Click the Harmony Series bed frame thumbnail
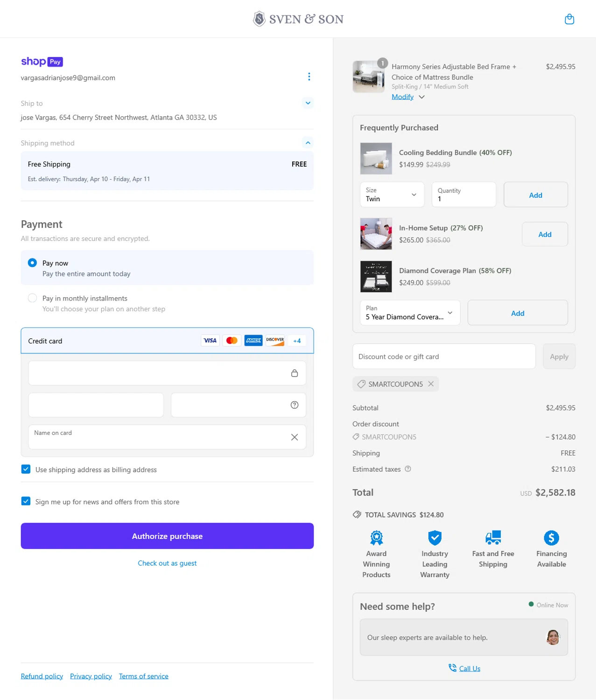This screenshot has width=596, height=700. (369, 77)
